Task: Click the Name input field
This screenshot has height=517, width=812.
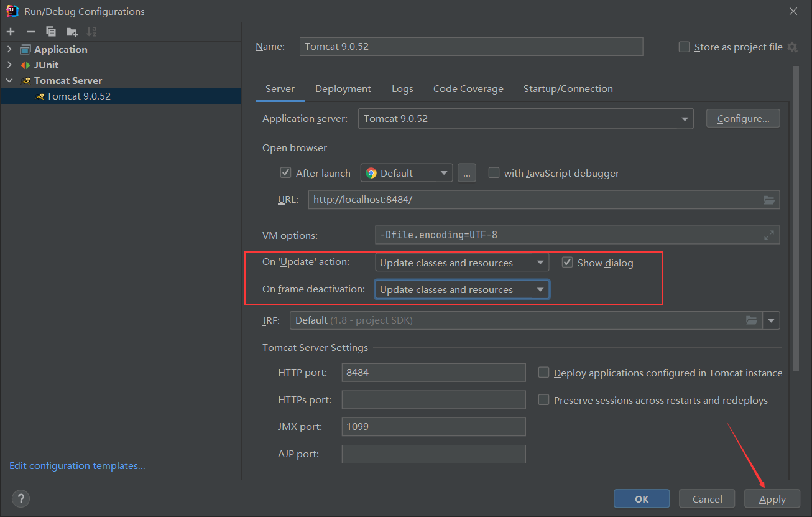Action: 471,47
